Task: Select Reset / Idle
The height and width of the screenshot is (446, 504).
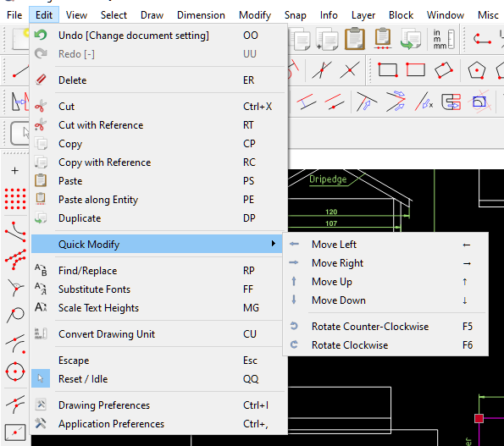Action: click(158, 379)
